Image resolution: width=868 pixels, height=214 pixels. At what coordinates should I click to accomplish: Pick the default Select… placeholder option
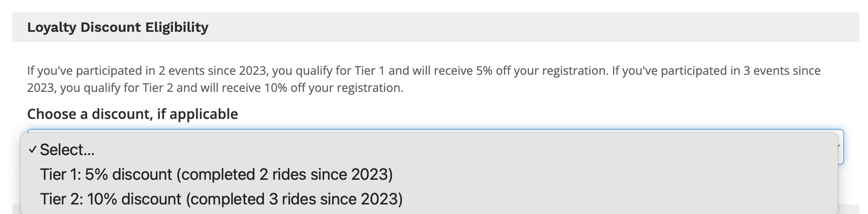[x=67, y=150]
